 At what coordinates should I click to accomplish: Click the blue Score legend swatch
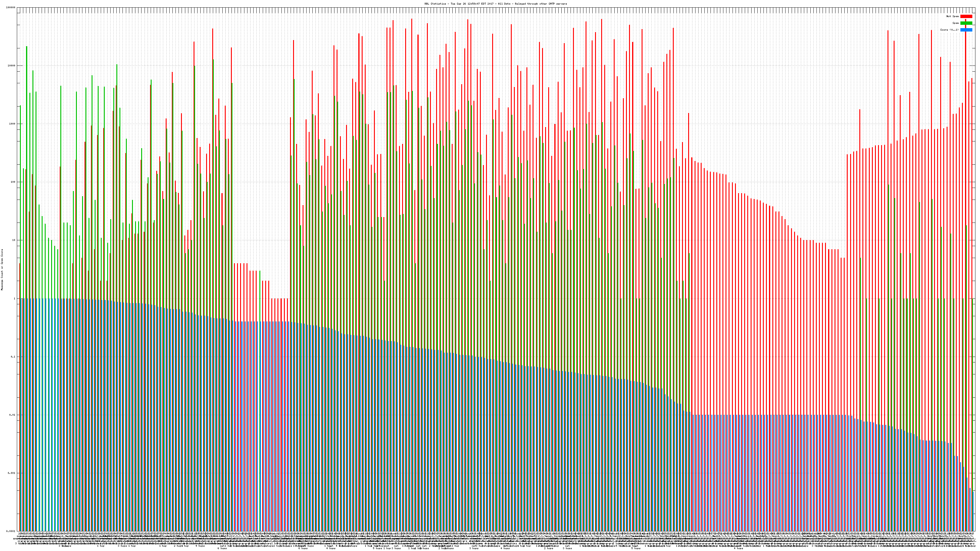(966, 30)
